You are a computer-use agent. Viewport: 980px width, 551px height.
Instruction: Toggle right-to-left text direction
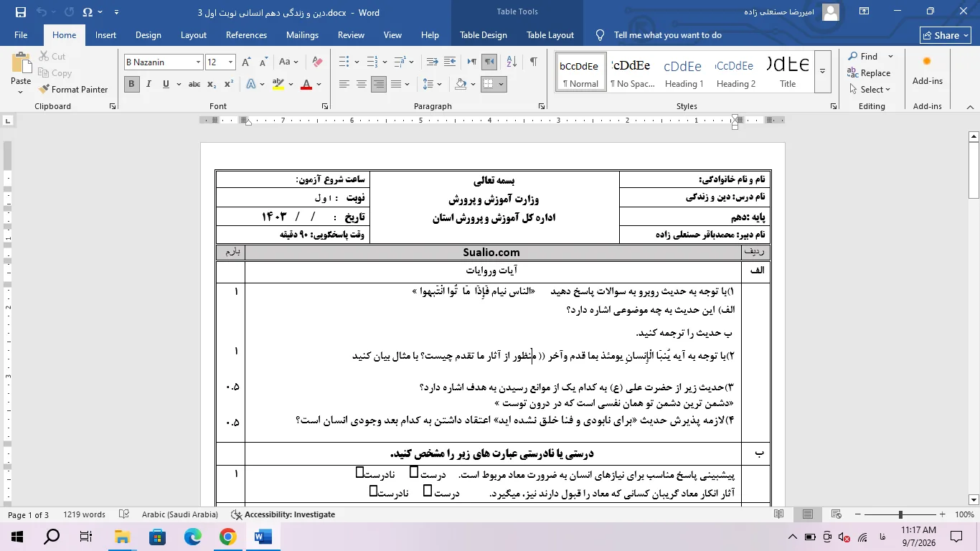pos(490,62)
